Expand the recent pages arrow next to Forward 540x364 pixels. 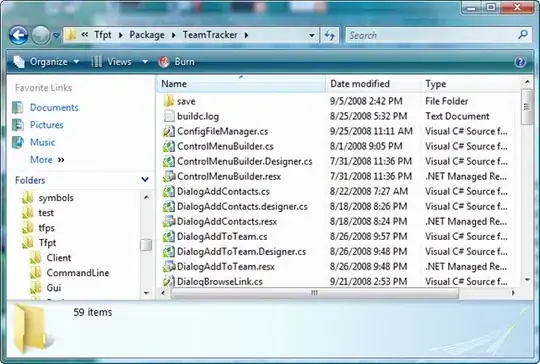click(56, 35)
